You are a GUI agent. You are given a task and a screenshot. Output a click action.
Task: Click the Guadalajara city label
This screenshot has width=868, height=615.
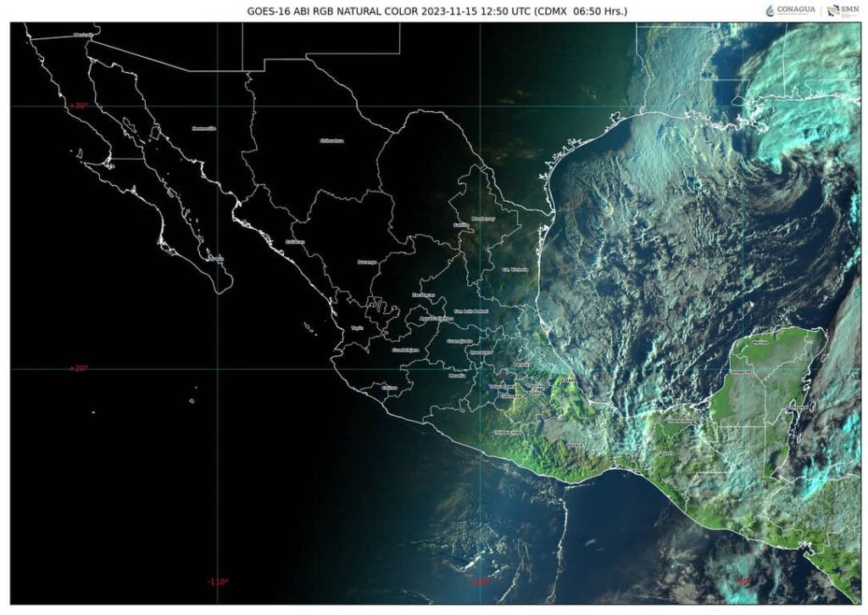(405, 349)
